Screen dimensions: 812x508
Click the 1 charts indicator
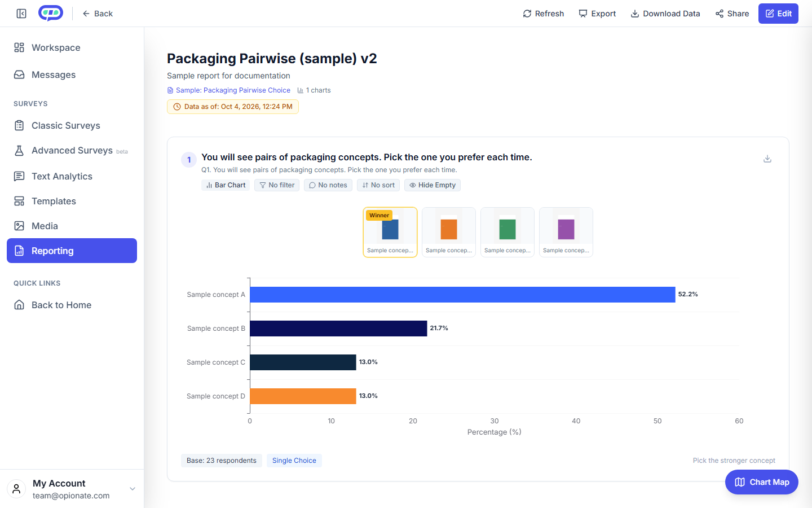coord(314,90)
